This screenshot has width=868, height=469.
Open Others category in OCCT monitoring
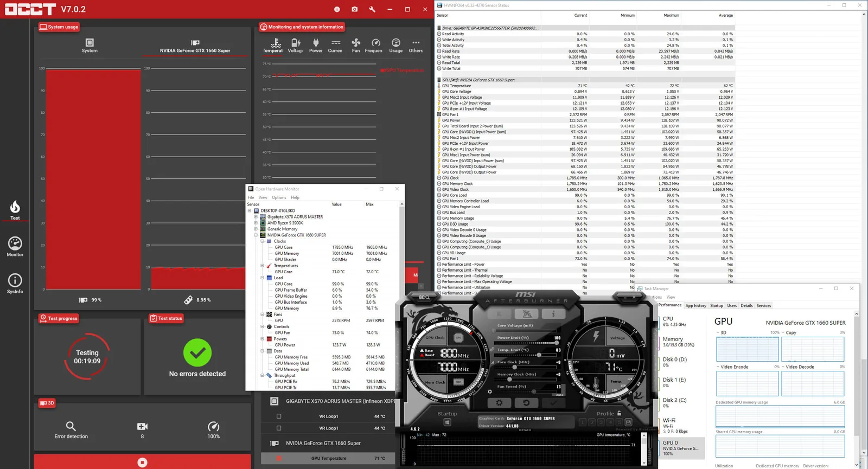pyautogui.click(x=416, y=46)
